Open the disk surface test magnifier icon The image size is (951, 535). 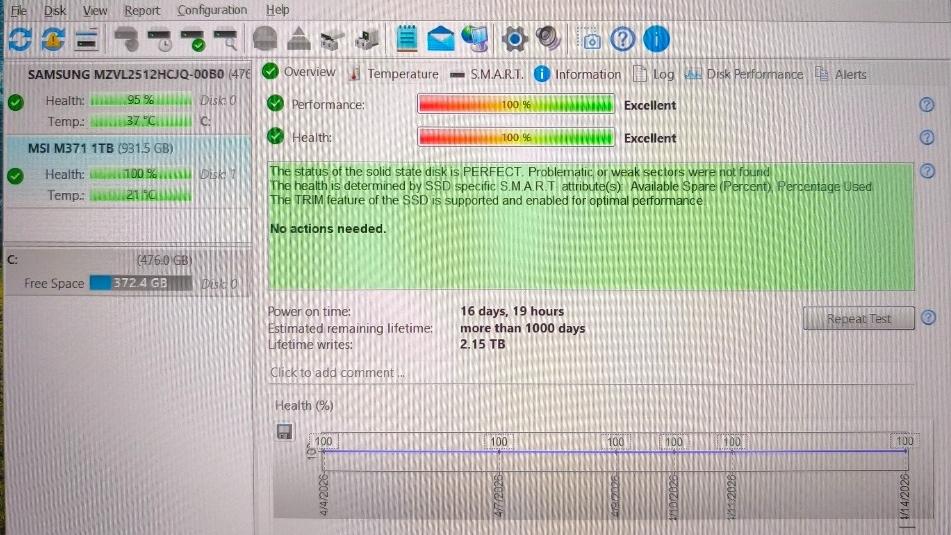click(226, 39)
